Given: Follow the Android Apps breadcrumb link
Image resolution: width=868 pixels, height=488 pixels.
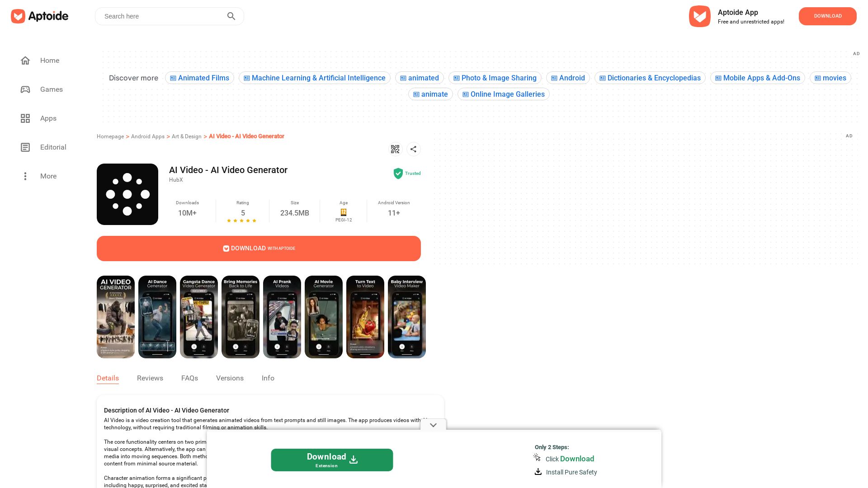Looking at the screenshot, I should click(148, 136).
